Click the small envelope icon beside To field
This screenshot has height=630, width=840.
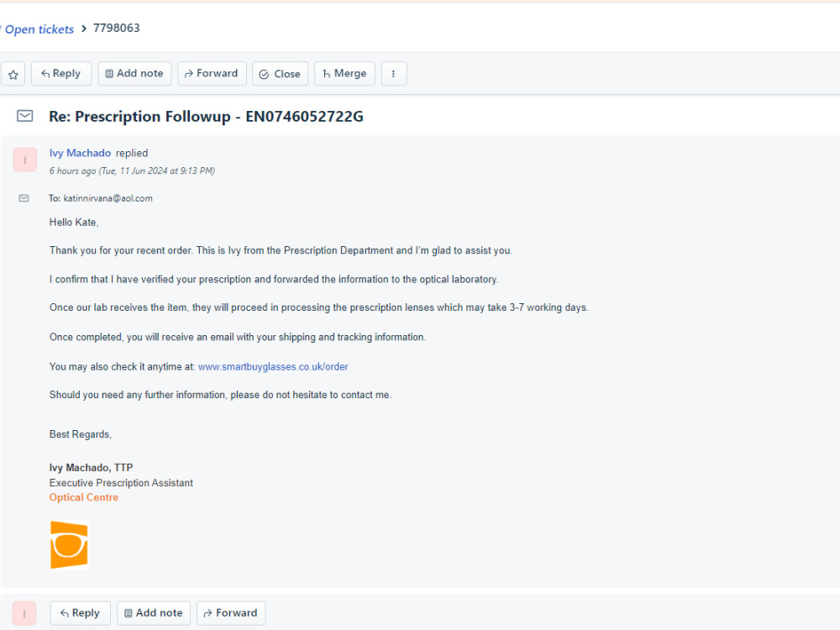point(24,198)
